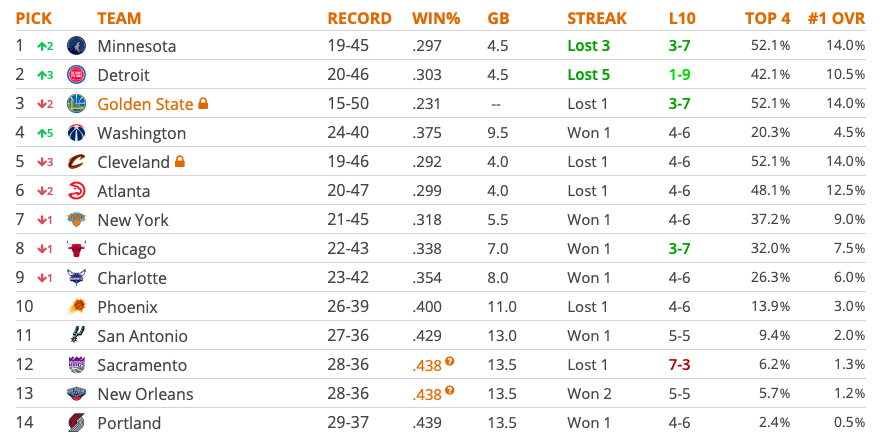The image size is (896, 436).
Task: Click the Portland Trail Blazers logo
Action: 76,423
